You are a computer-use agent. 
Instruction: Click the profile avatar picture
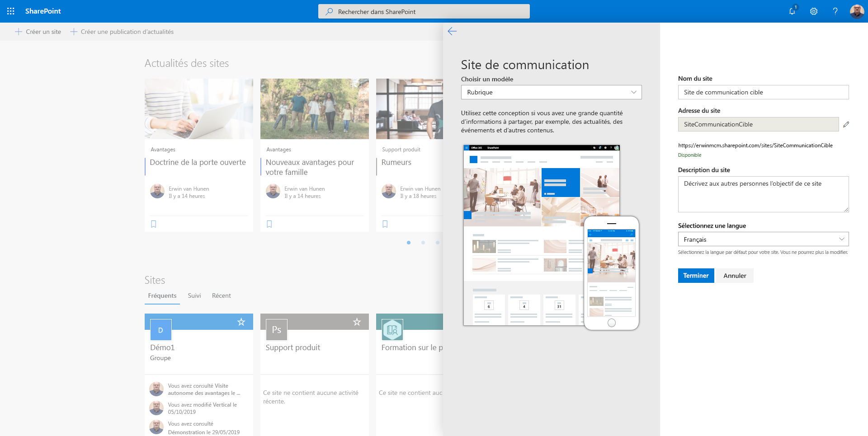pyautogui.click(x=857, y=11)
